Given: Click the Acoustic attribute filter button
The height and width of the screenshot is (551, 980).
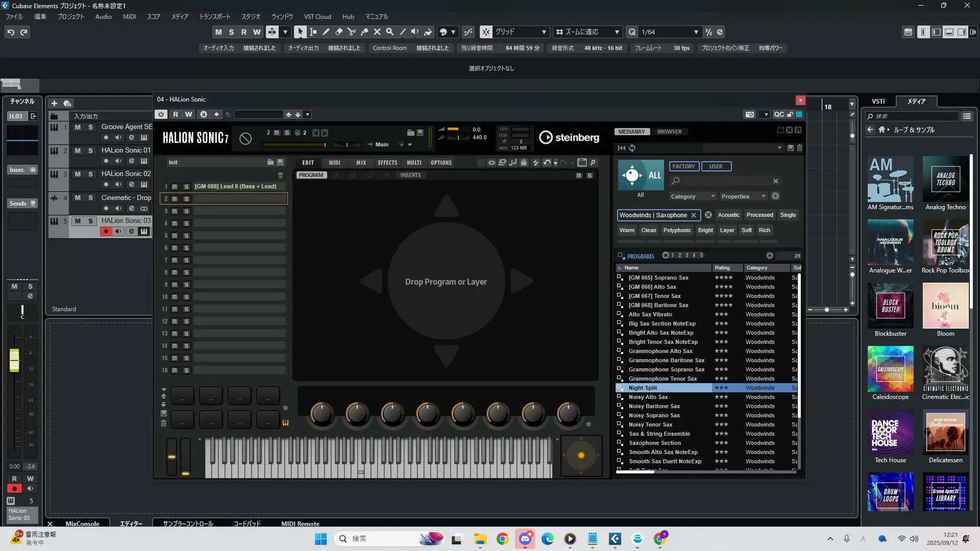Looking at the screenshot, I should [x=728, y=215].
